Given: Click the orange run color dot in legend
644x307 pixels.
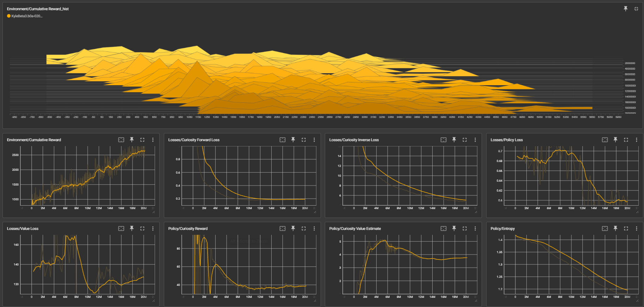Looking at the screenshot, I should (x=9, y=16).
